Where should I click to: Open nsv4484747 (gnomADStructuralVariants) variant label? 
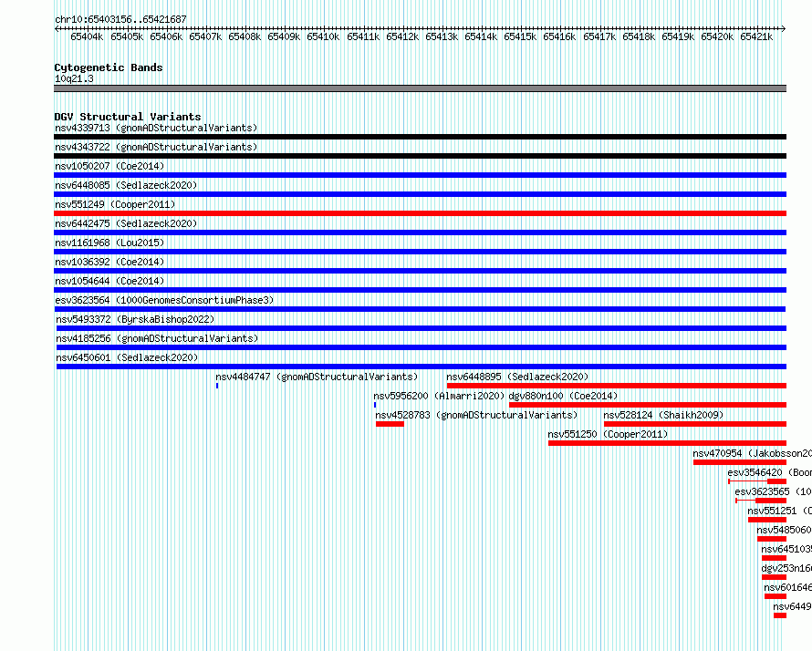[317, 377]
